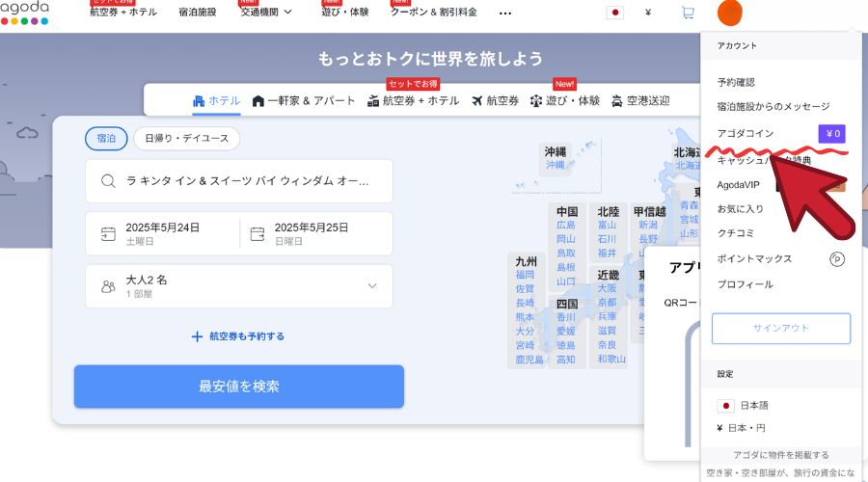868x482 pixels.
Task: Select 和歌山 under 近畿
Action: coord(611,360)
